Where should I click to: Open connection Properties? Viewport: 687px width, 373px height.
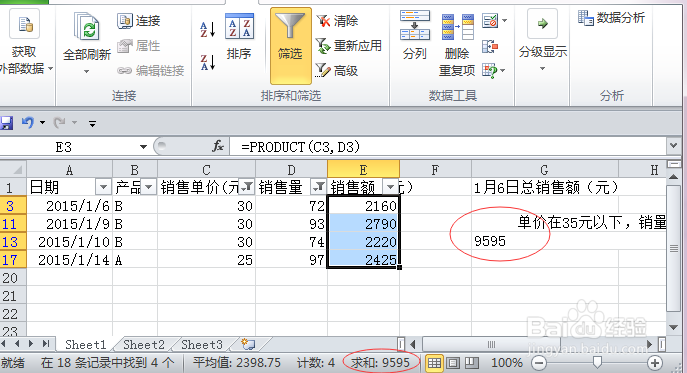pyautogui.click(x=139, y=46)
